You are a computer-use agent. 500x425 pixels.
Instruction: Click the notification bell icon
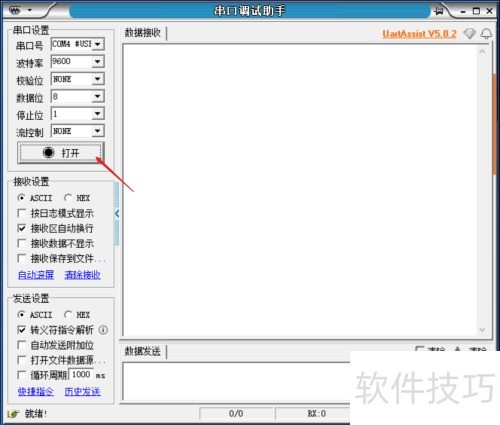(486, 34)
